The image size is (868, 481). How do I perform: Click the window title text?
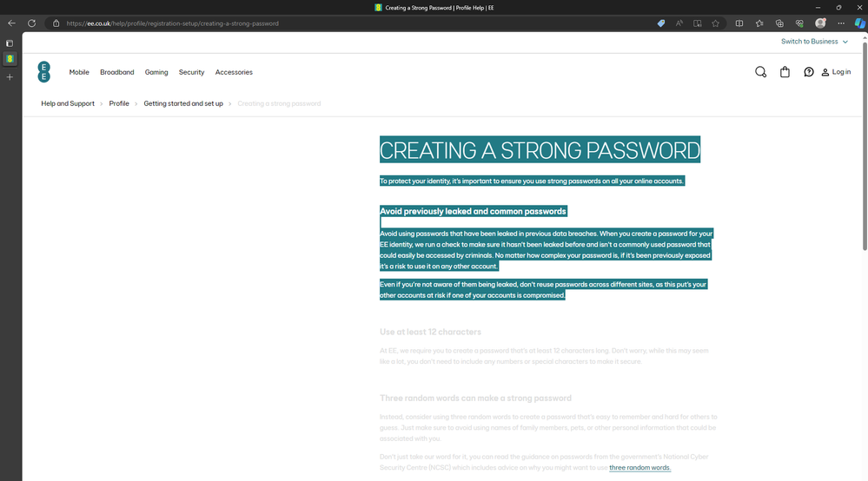click(x=440, y=8)
